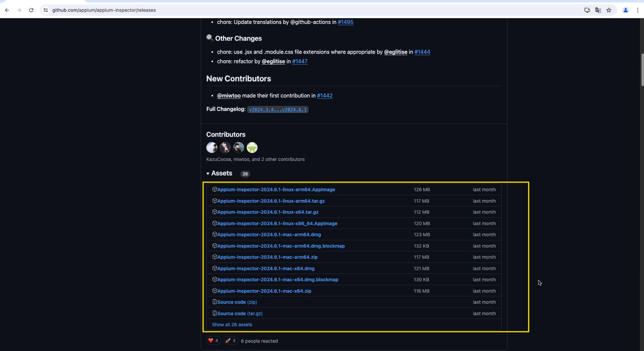644x351 pixels.
Task: Download mac-arm64.zip asset
Action: 267,257
